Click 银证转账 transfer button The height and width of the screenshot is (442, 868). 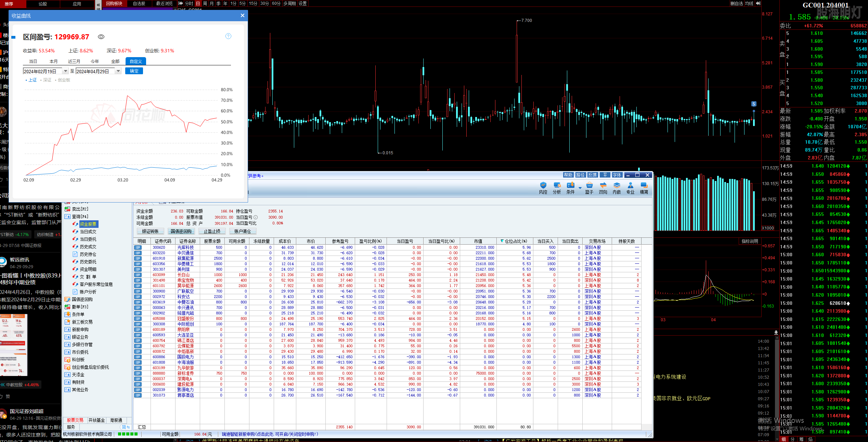[151, 231]
